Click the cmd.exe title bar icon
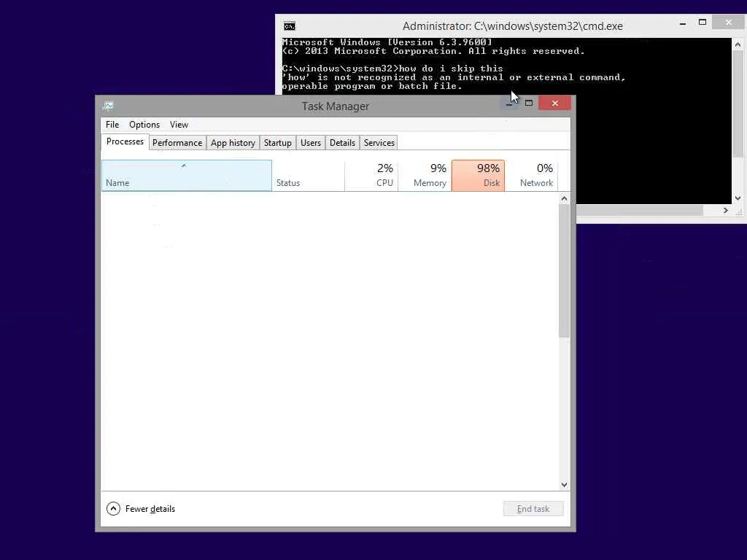 click(x=289, y=26)
